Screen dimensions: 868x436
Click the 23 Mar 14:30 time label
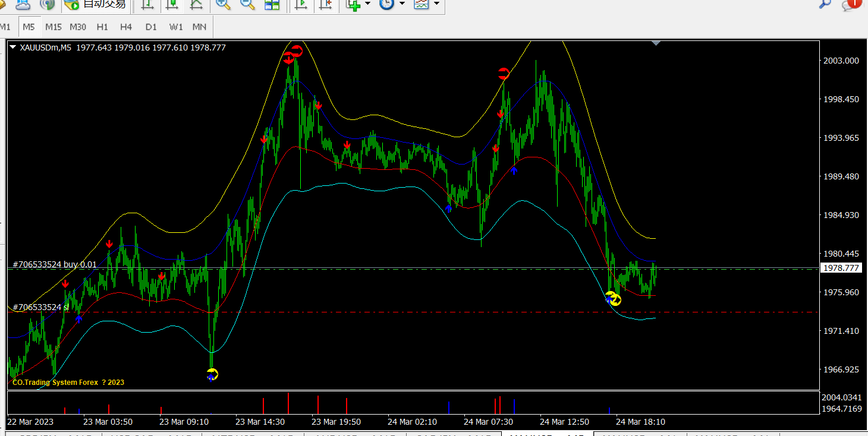click(260, 422)
